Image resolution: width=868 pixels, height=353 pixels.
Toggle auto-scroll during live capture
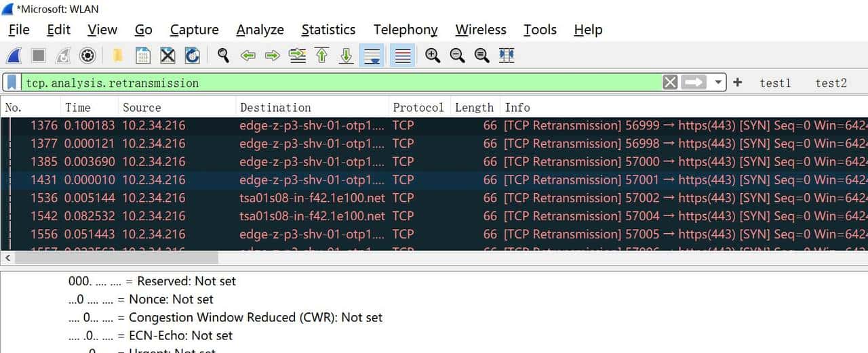click(372, 56)
